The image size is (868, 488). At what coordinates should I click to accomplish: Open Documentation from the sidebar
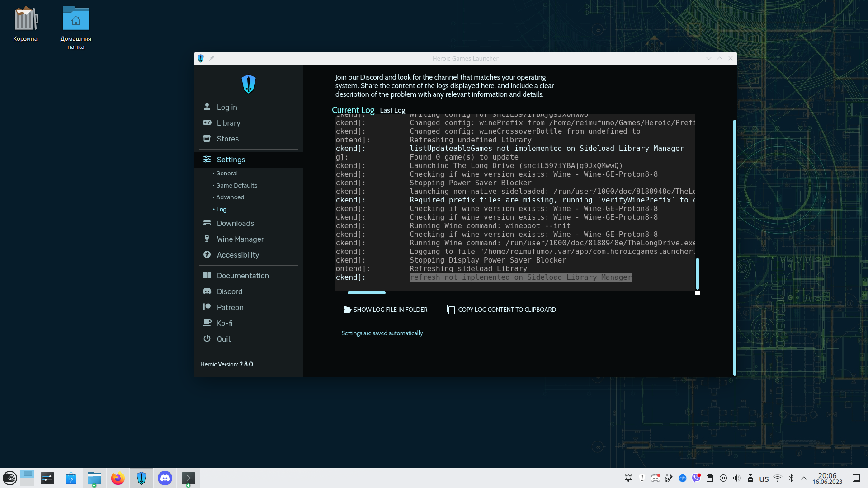coord(242,276)
